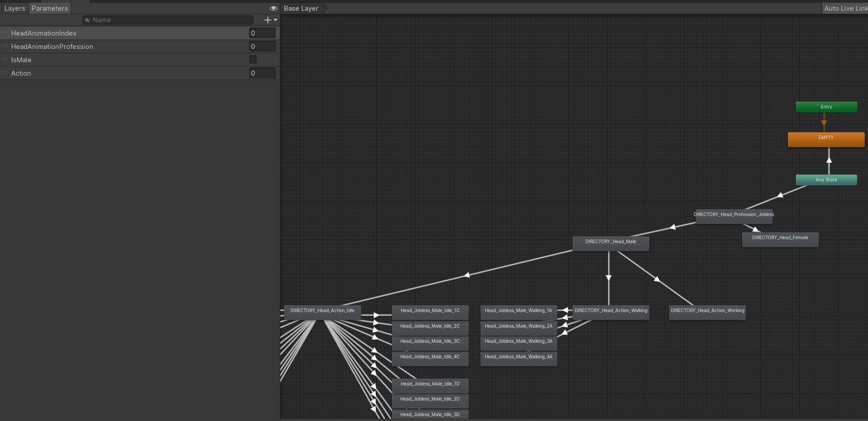Click the drag handle beside Action parameter
Screen dimensions: 868x421
click(5, 73)
